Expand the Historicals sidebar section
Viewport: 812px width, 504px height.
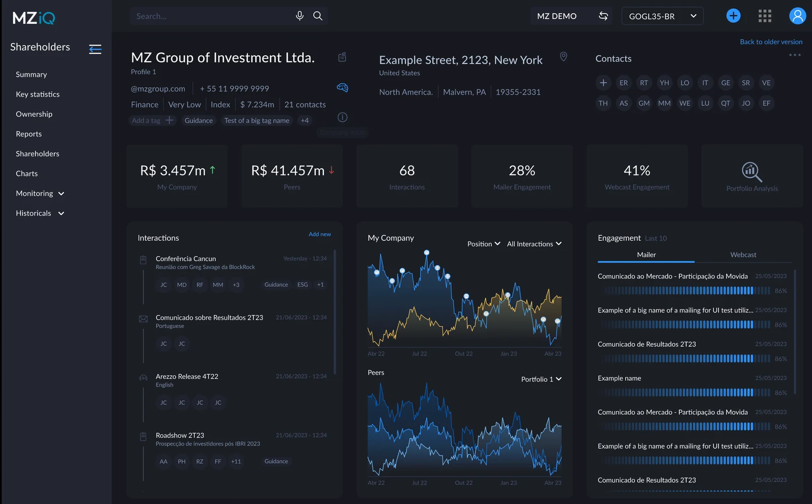click(x=40, y=213)
